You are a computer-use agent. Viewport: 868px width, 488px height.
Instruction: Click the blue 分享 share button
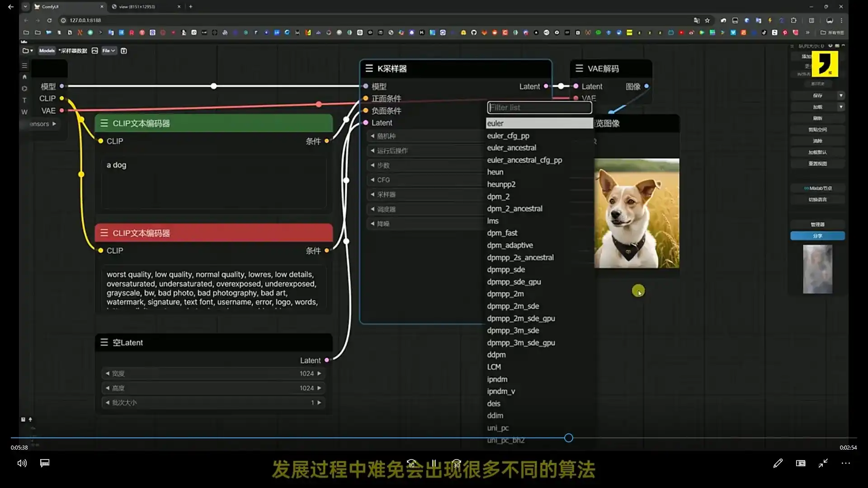tap(818, 235)
